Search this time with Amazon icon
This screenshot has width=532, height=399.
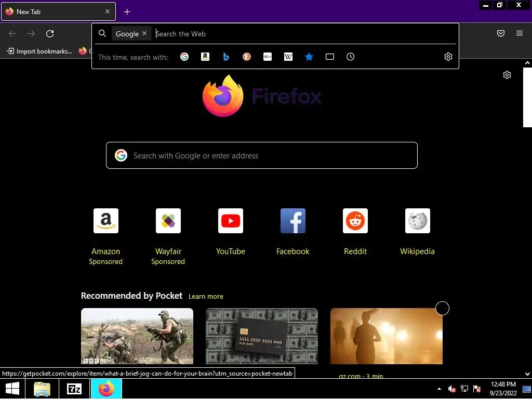[x=205, y=57]
